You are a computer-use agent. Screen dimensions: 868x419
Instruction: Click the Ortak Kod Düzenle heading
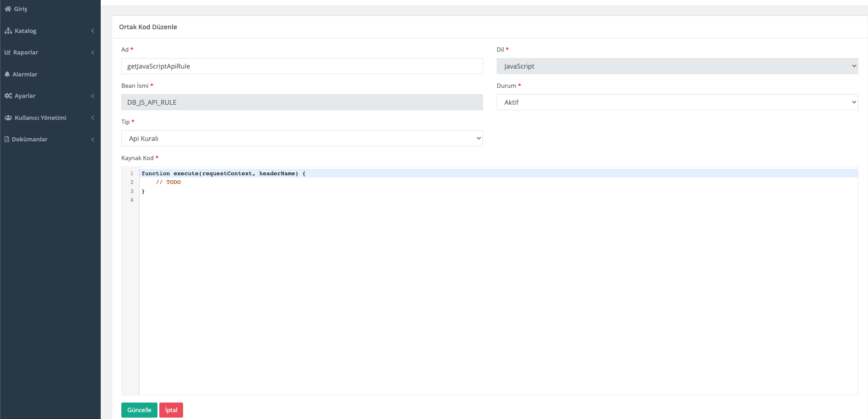pos(148,27)
